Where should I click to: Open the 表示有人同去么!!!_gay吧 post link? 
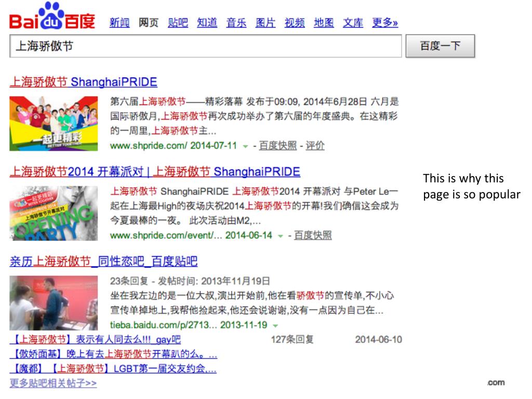pos(96,339)
